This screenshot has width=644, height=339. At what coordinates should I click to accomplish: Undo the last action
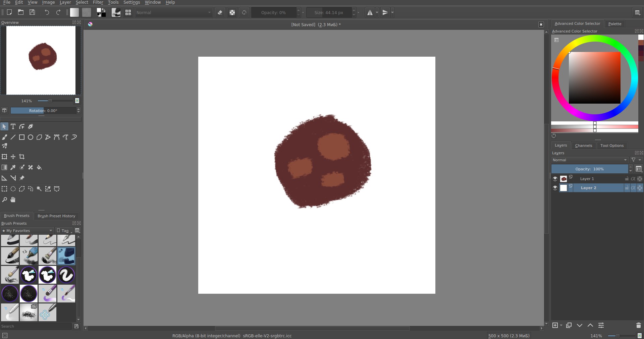[47, 12]
